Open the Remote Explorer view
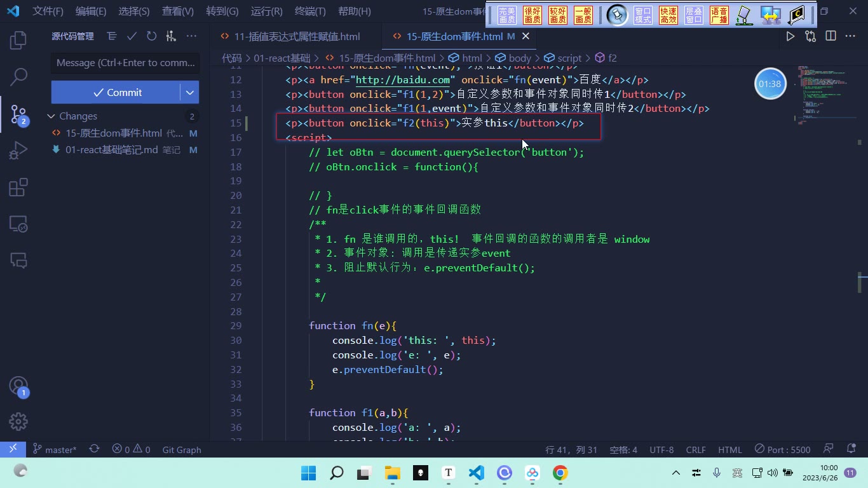This screenshot has width=868, height=488. (x=18, y=224)
